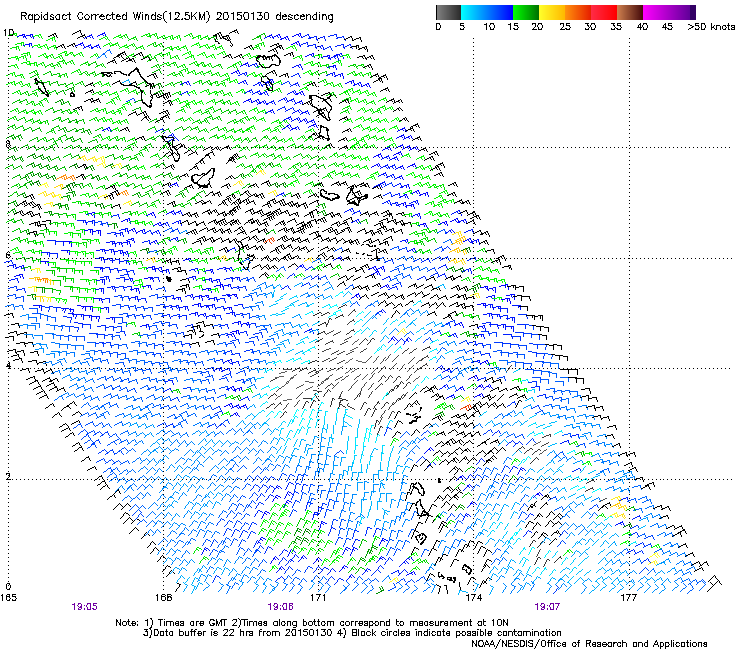740x650 pixels.
Task: Click the cyan-blue 5-15 knots color segment
Action: tap(487, 12)
